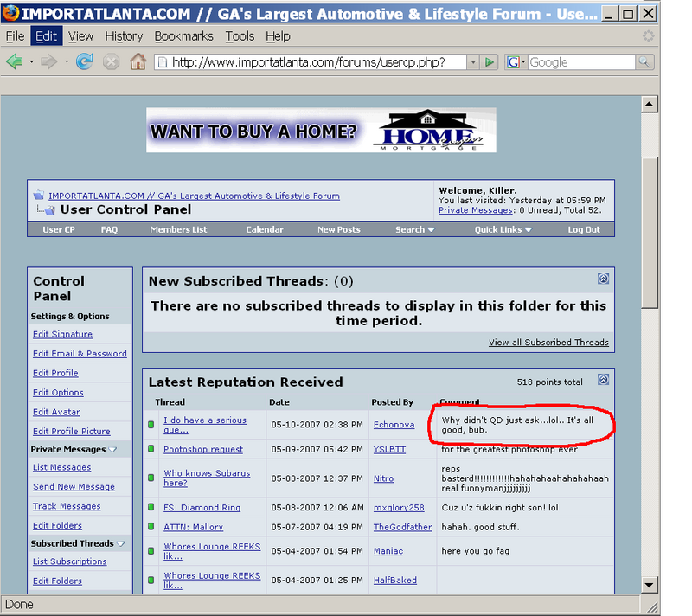Click the green Go arrow beside URL
Viewport: 692px width, 616px height.
click(x=490, y=62)
